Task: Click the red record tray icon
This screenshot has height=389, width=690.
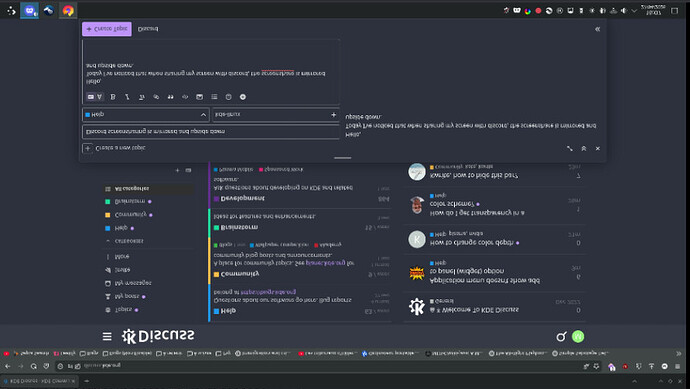Action: point(538,11)
